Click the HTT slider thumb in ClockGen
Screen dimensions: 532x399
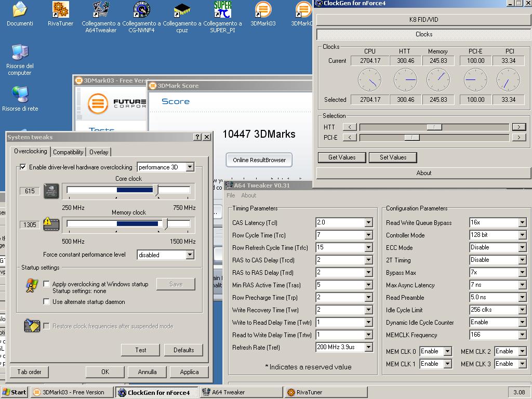click(x=434, y=127)
